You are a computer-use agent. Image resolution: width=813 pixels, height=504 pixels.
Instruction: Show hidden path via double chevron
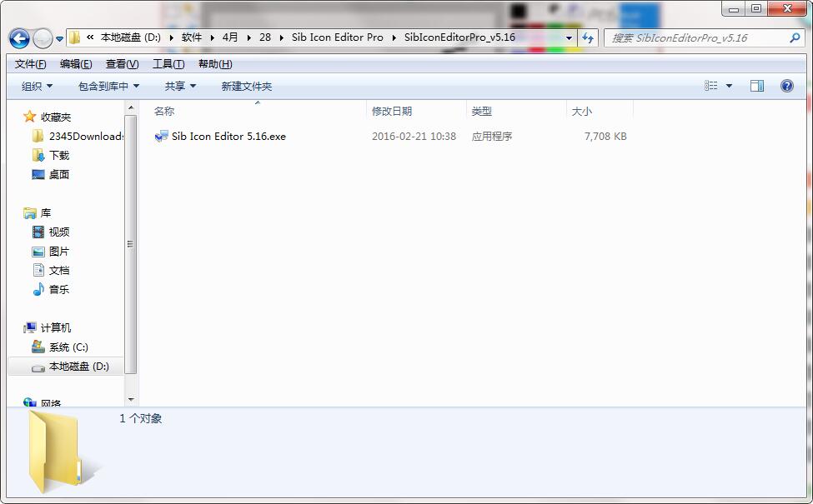(90, 37)
